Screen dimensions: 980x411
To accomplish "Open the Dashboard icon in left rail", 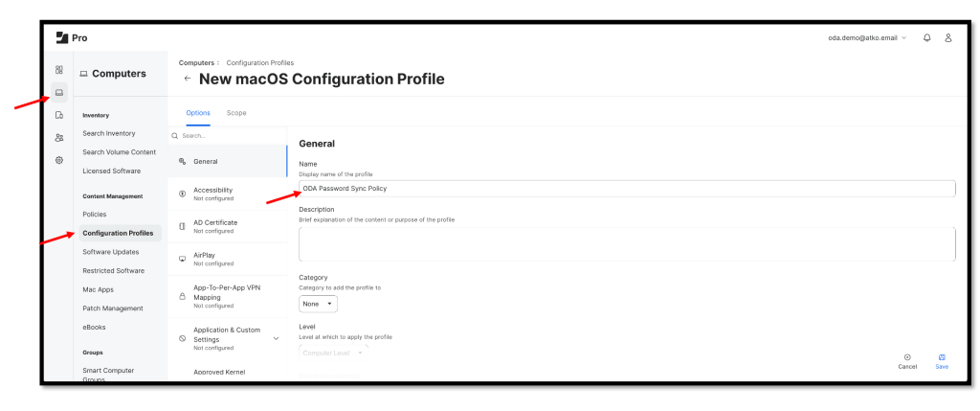I will pos(58,70).
